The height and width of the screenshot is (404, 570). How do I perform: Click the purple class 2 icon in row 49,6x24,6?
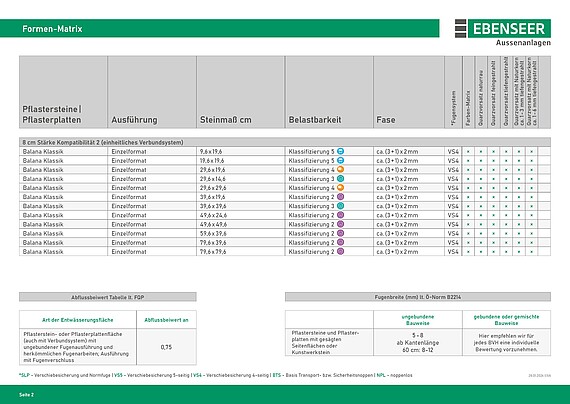point(340,215)
